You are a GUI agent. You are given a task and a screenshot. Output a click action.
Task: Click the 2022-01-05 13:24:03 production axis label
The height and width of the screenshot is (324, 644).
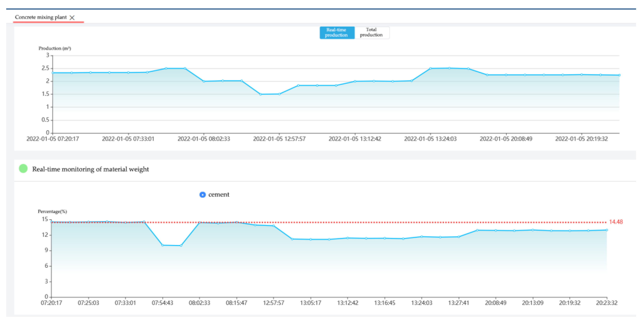(430, 139)
